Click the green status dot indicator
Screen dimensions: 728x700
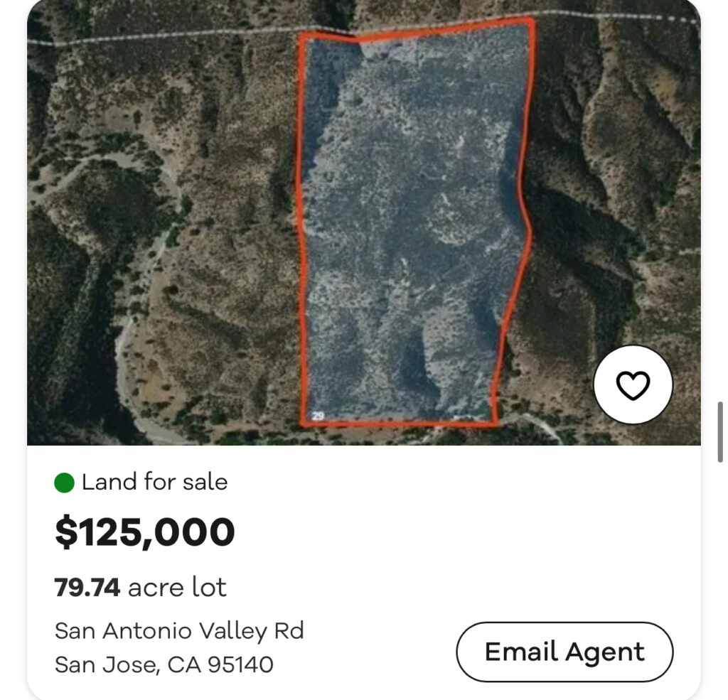click(x=65, y=483)
